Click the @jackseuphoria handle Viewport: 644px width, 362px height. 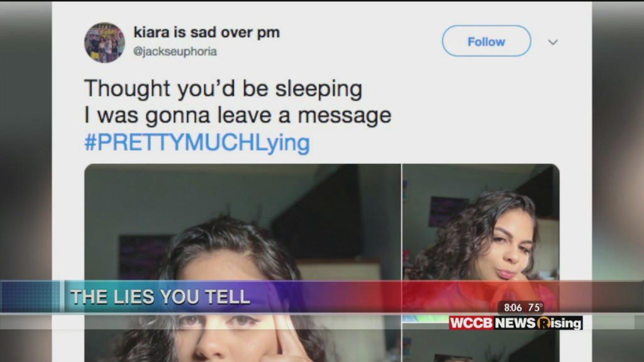coord(175,52)
